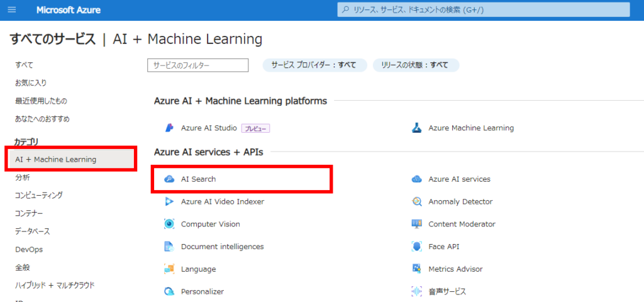Select the データベース category

click(33, 232)
